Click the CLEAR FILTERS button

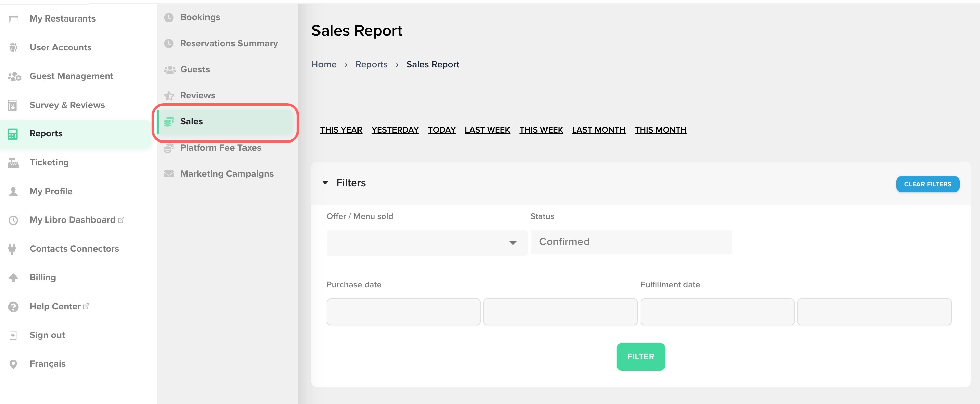[x=927, y=184]
